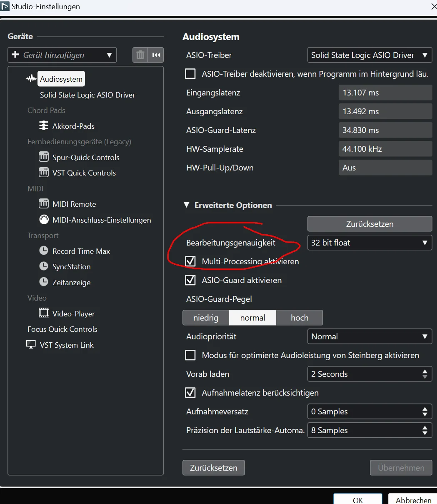Click the Vorab laden stepper arrows

[x=425, y=374]
